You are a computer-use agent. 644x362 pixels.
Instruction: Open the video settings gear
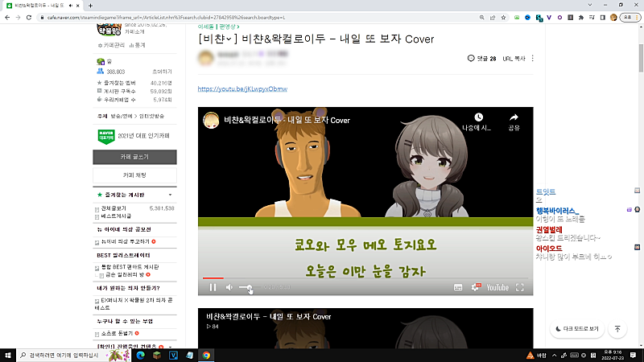tap(475, 288)
